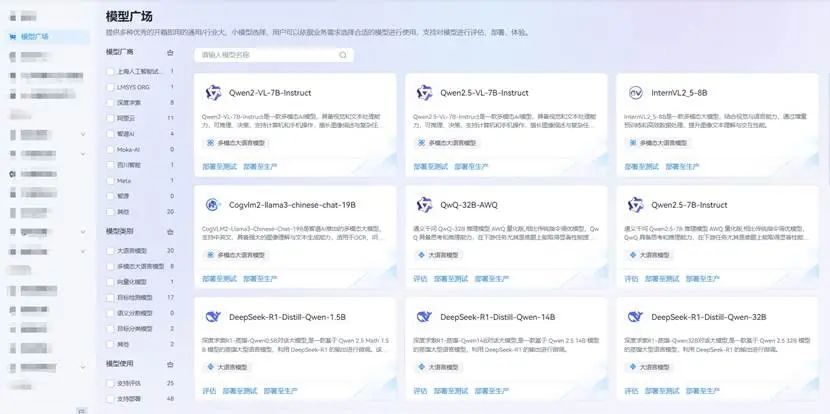
Task: Click 评估 on QwQ-32B-AWQ card
Action: click(x=420, y=278)
